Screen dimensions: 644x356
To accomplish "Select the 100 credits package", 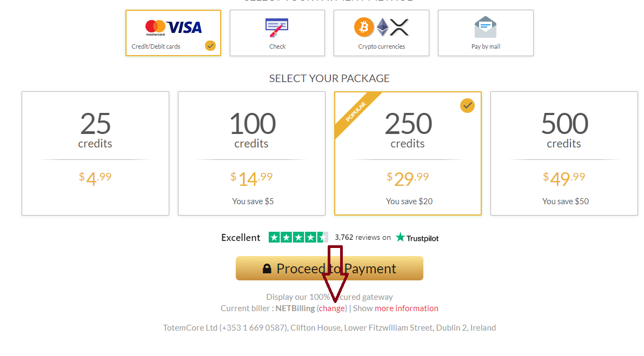I will click(251, 153).
